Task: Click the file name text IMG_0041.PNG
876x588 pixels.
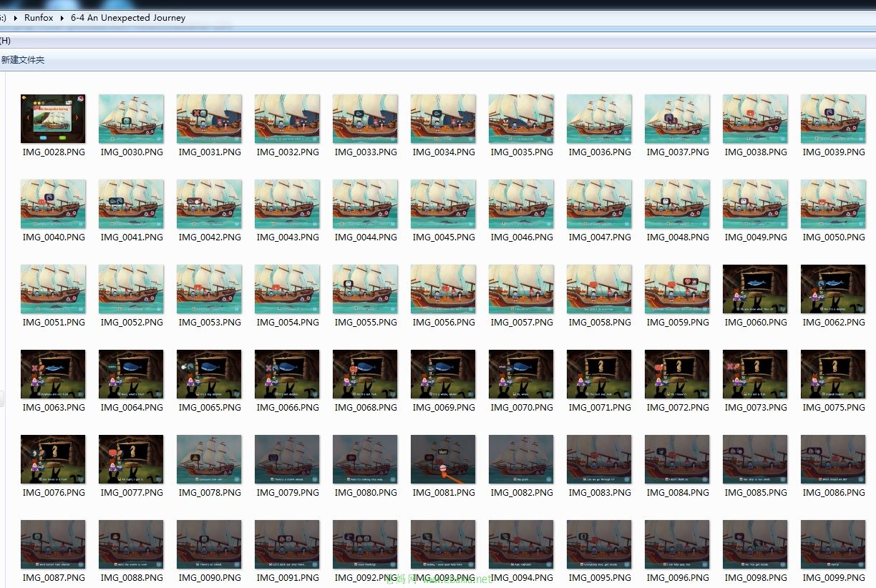Action: [x=132, y=237]
